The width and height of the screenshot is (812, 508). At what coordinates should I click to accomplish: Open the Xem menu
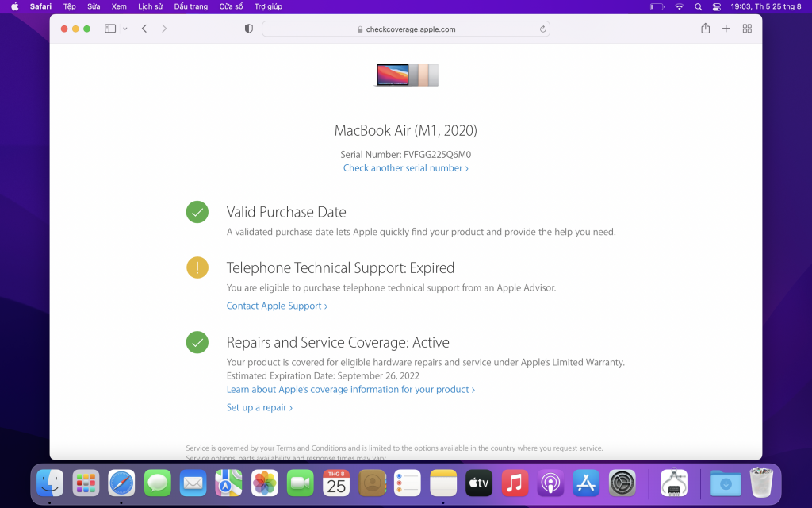pyautogui.click(x=119, y=6)
